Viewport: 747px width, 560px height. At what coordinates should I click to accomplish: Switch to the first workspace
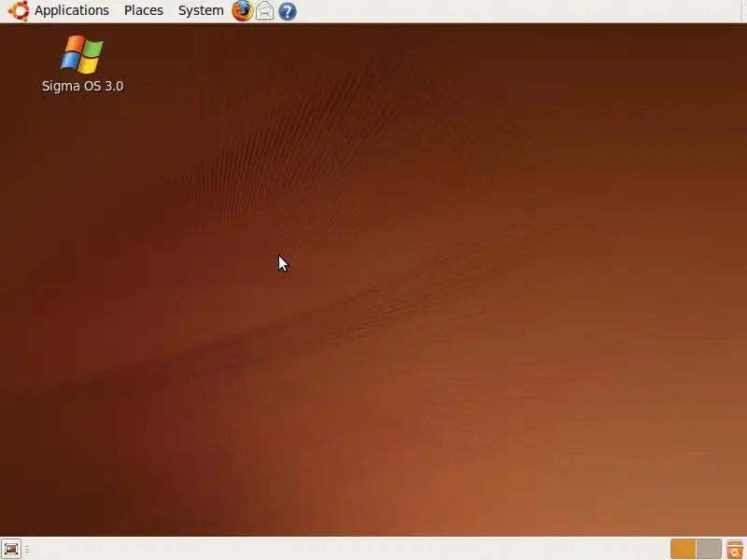tap(683, 549)
